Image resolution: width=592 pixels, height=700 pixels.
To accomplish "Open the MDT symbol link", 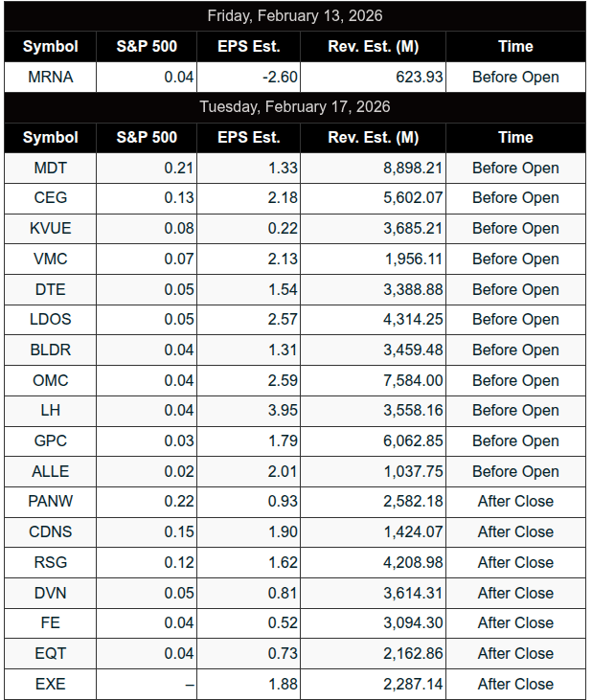I will click(51, 168).
